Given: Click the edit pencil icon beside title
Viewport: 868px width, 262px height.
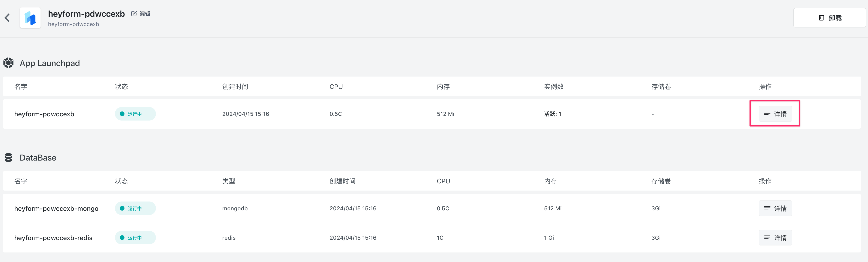Looking at the screenshot, I should 134,13.
